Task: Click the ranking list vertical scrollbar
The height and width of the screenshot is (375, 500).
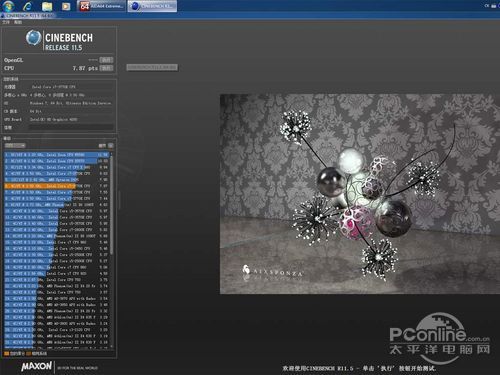Action: coord(111,205)
